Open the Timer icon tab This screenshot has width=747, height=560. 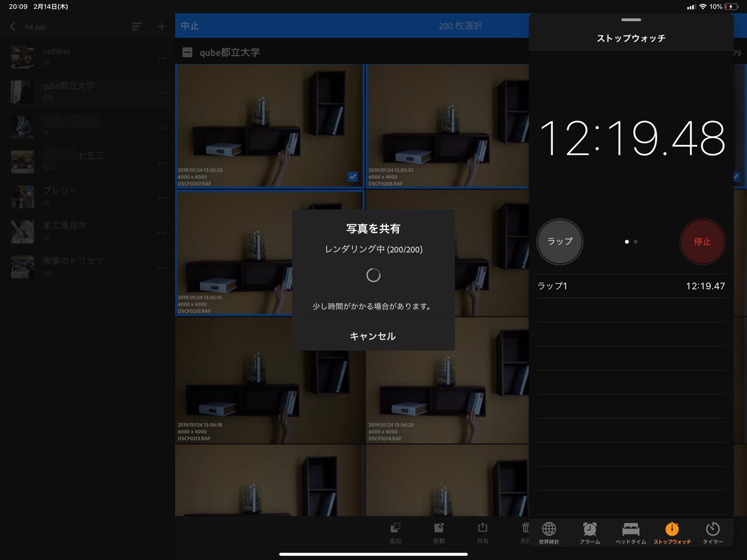(x=713, y=529)
